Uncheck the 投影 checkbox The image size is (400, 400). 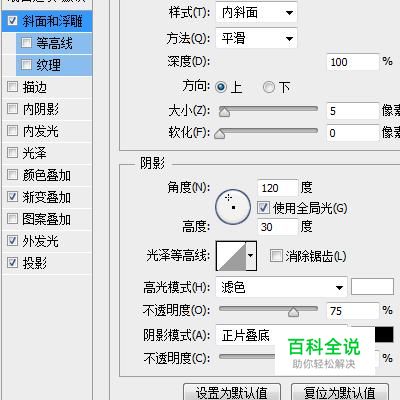[12, 263]
